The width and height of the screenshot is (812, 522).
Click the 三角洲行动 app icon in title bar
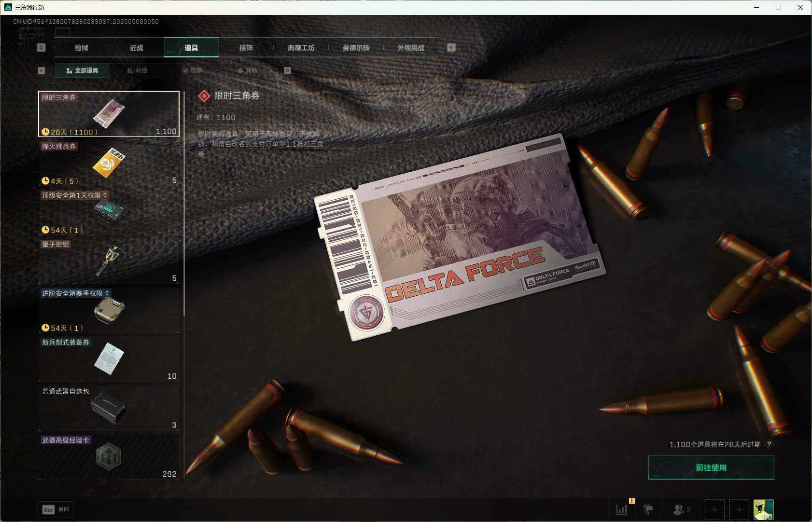click(8, 7)
